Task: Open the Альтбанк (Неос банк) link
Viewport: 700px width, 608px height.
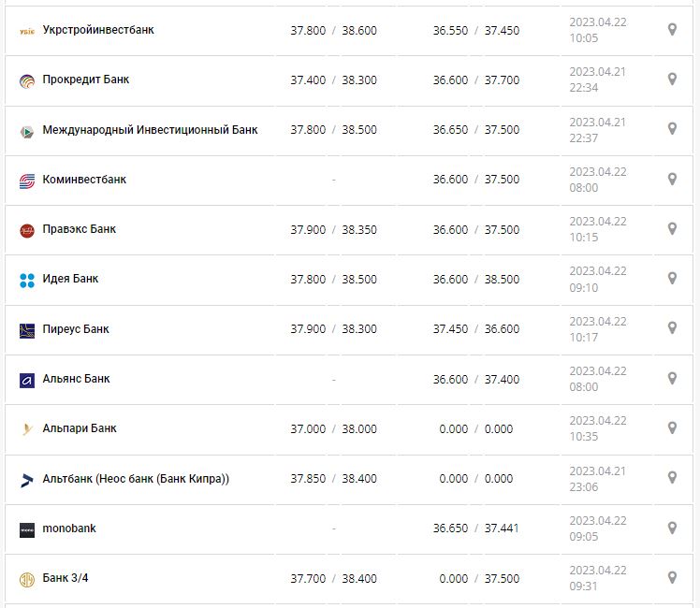Action: (x=136, y=479)
